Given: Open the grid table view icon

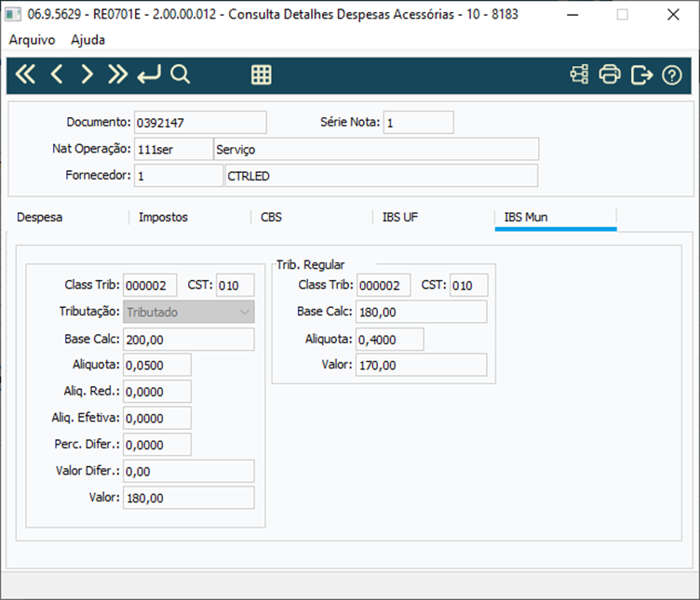Looking at the screenshot, I should tap(262, 74).
